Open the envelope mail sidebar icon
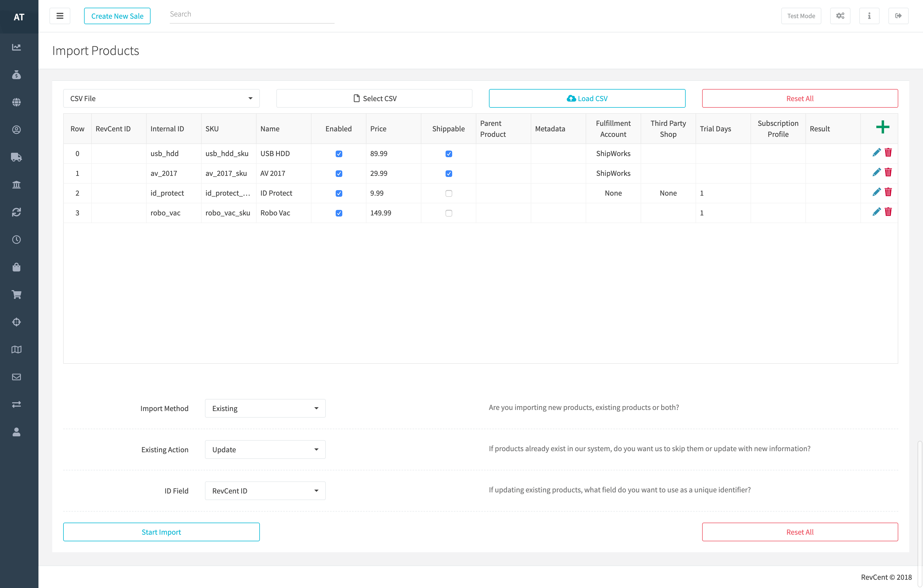The height and width of the screenshot is (588, 923). pyautogui.click(x=16, y=377)
